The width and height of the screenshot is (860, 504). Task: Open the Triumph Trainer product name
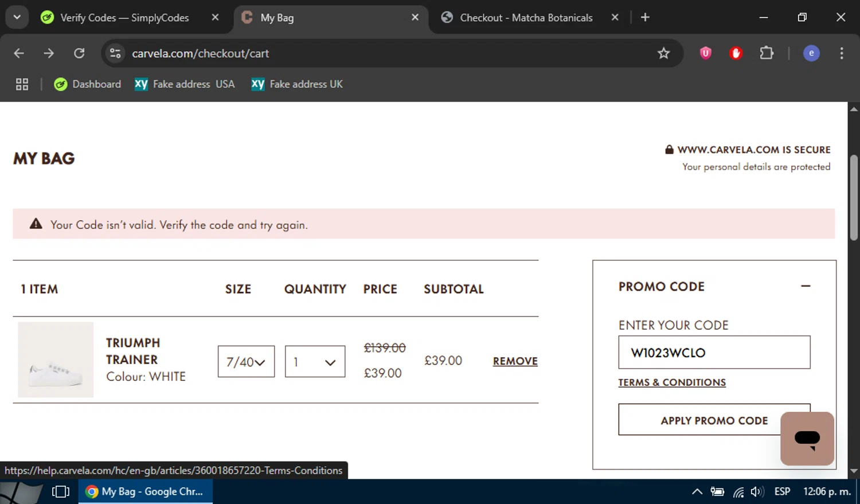tap(133, 351)
